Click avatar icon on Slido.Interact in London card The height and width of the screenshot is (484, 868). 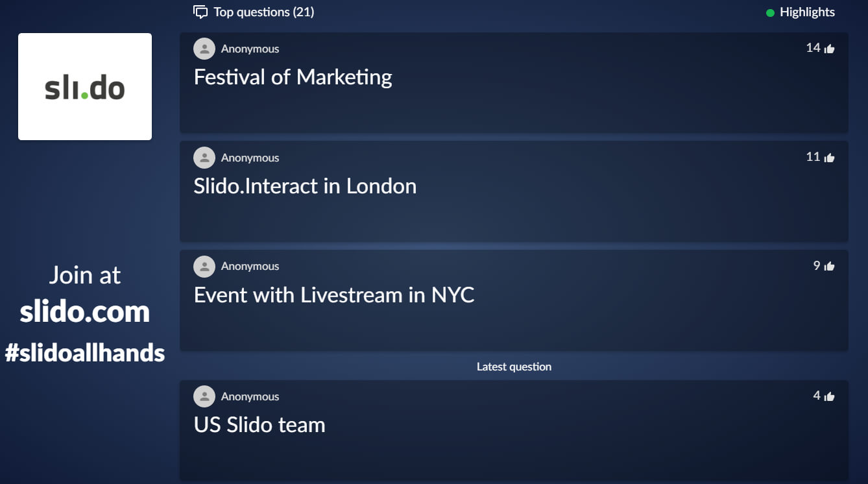(204, 158)
